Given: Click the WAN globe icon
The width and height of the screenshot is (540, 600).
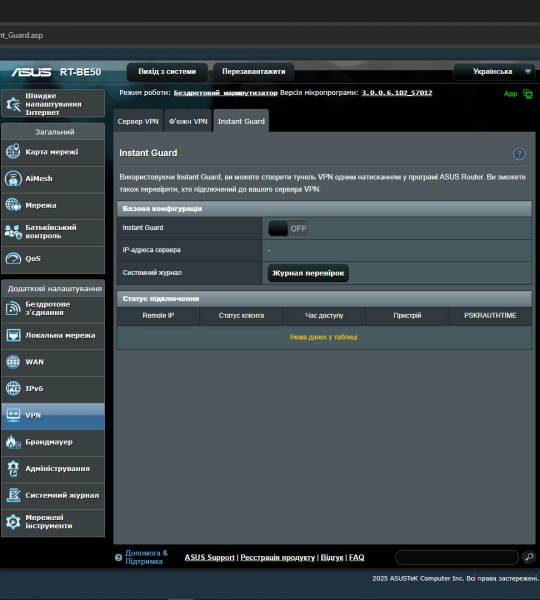Looking at the screenshot, I should (13, 362).
